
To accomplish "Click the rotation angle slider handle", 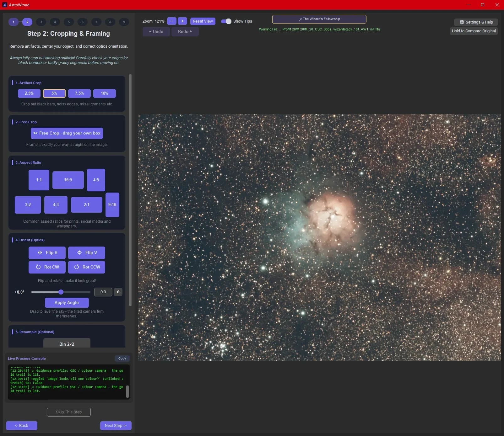I will click(x=61, y=292).
